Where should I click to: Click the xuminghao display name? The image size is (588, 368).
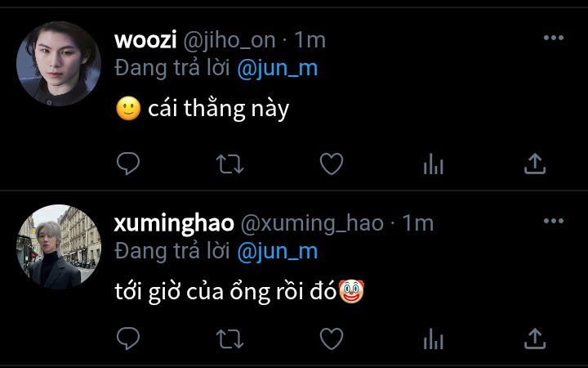pyautogui.click(x=174, y=224)
